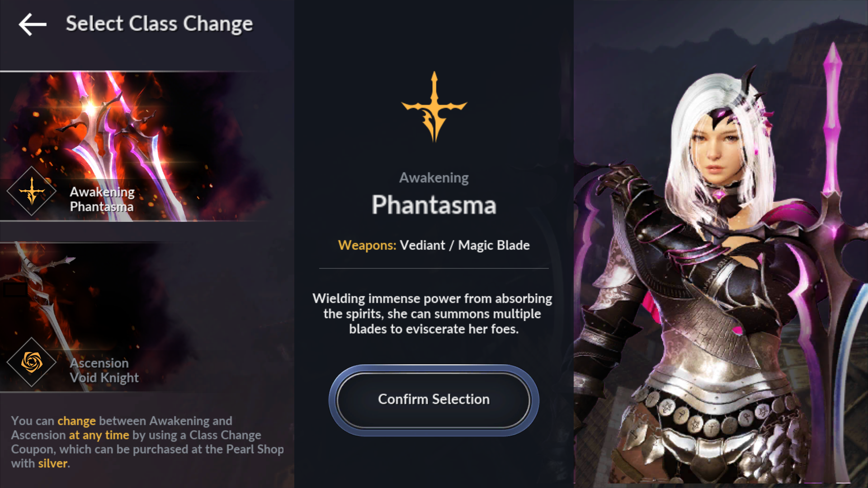Click the highlighted word 'silver'
Screen dimensions: 868x488
53,464
